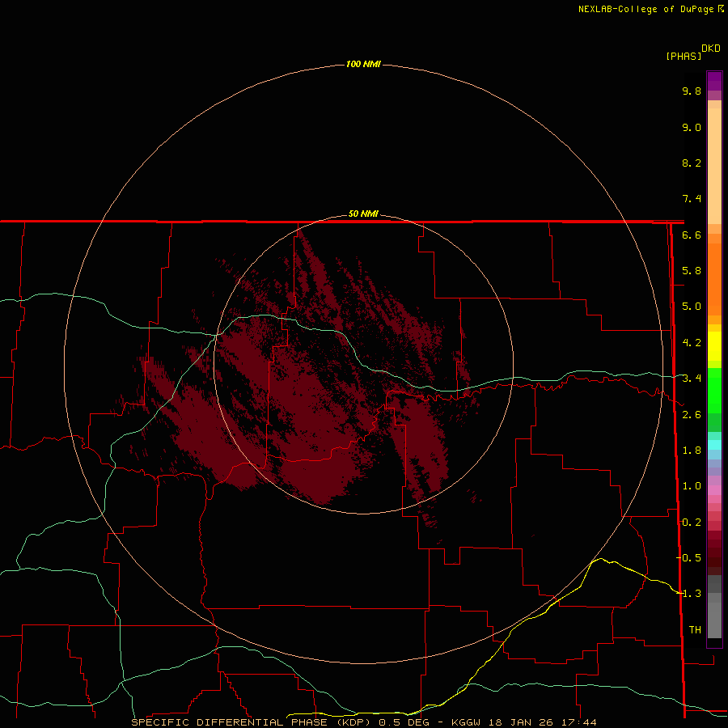
Task: Click the -0.5 value on the scale
Action: [x=689, y=558]
